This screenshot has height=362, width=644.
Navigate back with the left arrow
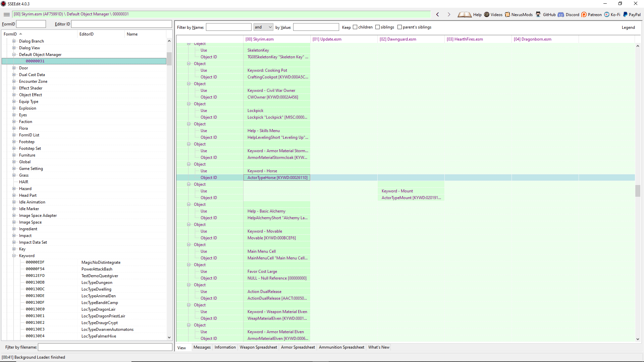click(x=438, y=14)
